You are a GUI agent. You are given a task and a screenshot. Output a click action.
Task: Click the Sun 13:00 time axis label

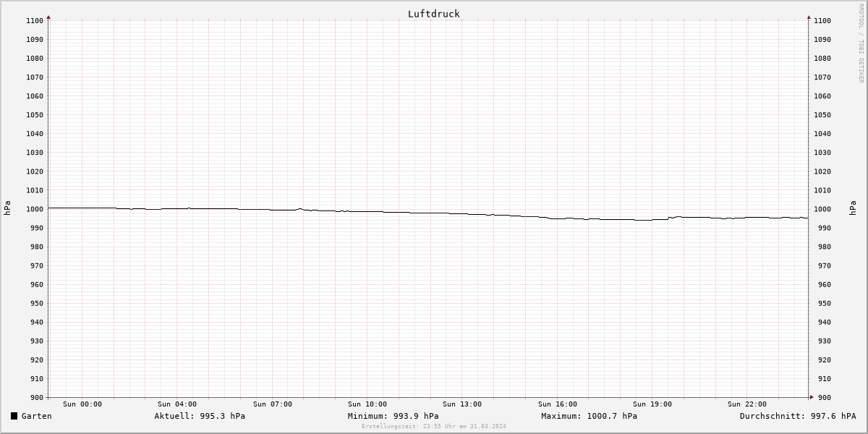(x=462, y=404)
